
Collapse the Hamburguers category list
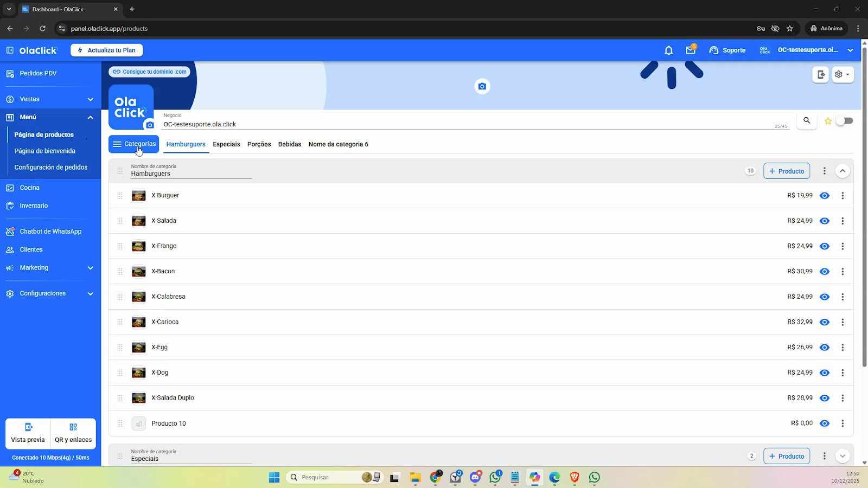pyautogui.click(x=843, y=171)
